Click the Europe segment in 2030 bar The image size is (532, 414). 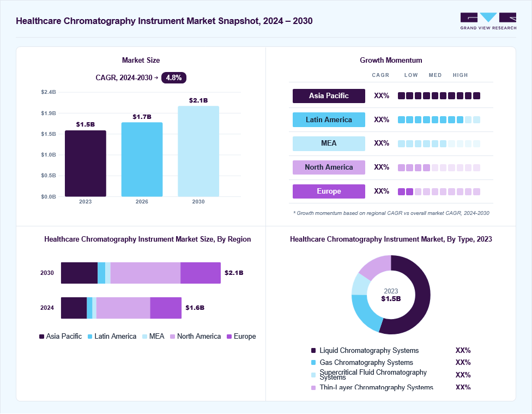click(x=201, y=273)
